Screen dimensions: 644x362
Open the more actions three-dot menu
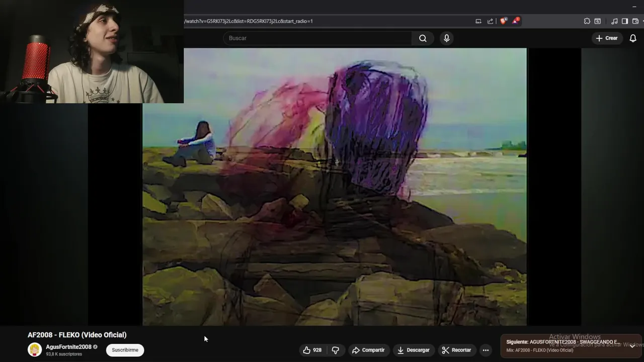coord(486,350)
